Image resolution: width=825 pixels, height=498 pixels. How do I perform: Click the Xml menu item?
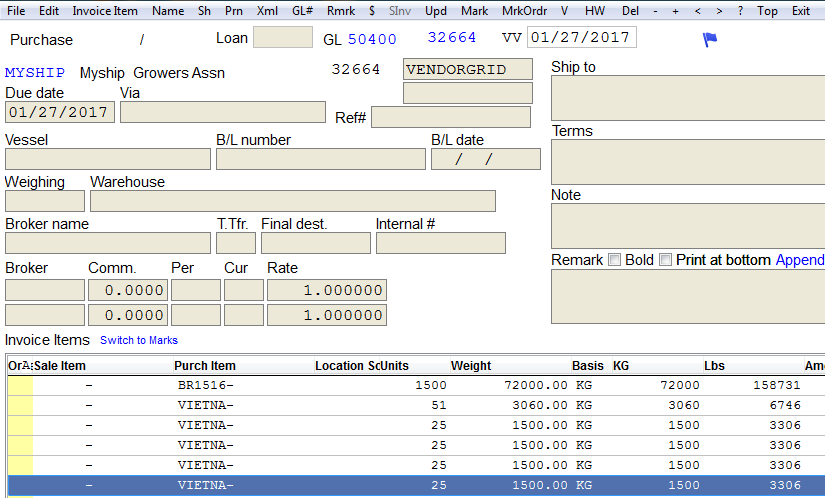coord(267,11)
